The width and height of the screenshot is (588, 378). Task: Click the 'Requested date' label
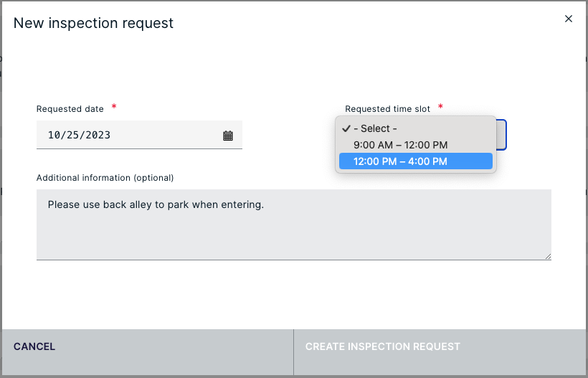[70, 109]
